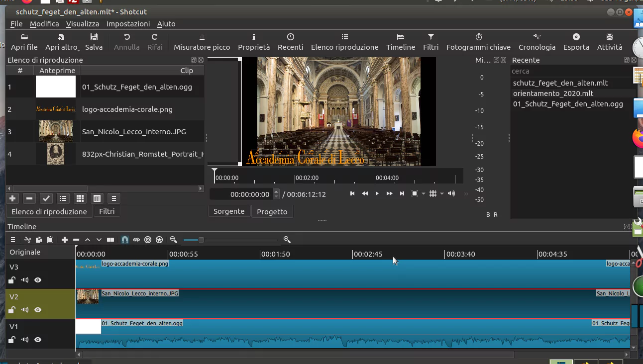This screenshot has width=643, height=364.
Task: Open the Cronologia panel
Action: (x=537, y=42)
